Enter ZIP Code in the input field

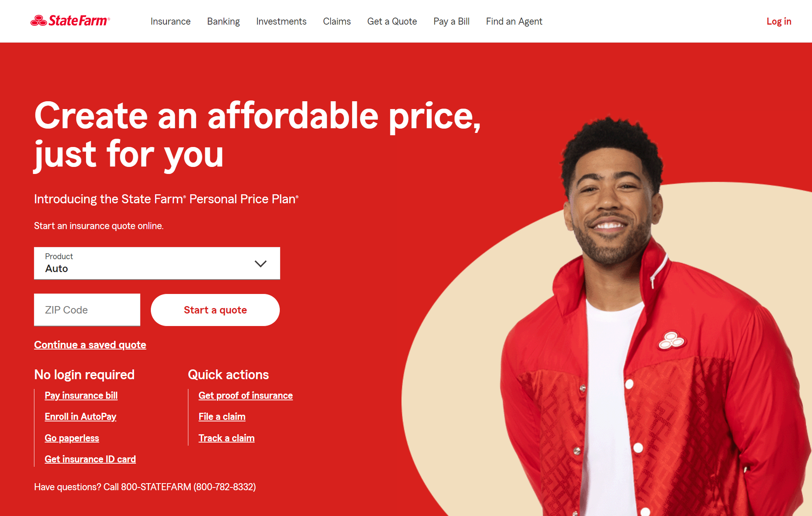[87, 310]
